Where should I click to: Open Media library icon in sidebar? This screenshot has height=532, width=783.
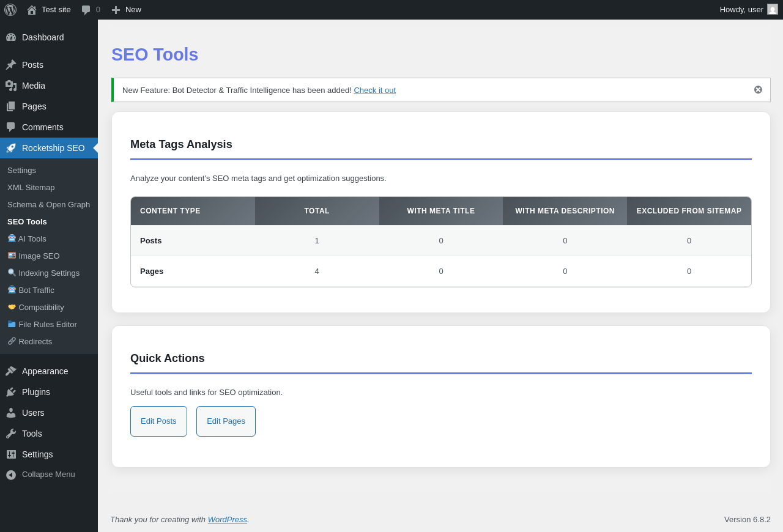(11, 86)
